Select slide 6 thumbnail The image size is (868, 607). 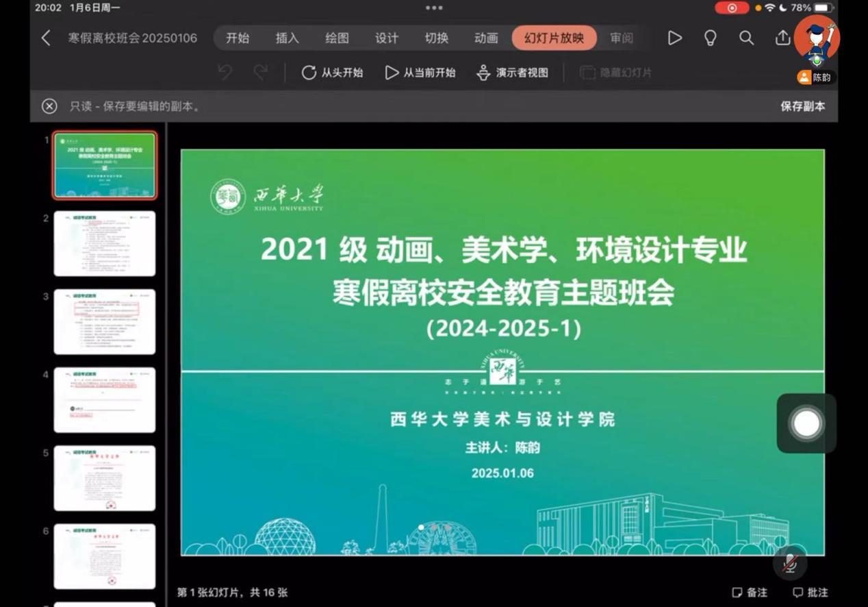coord(105,556)
